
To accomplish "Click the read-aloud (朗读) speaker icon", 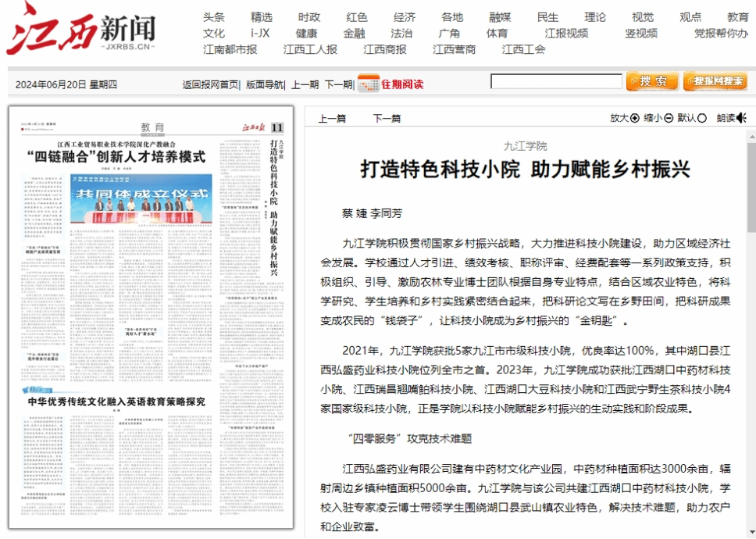I will (740, 118).
